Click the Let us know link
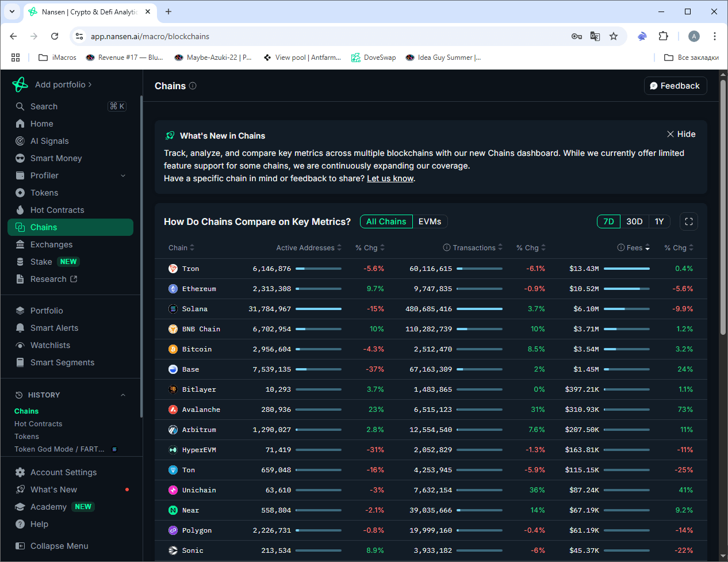728x562 pixels. click(390, 178)
